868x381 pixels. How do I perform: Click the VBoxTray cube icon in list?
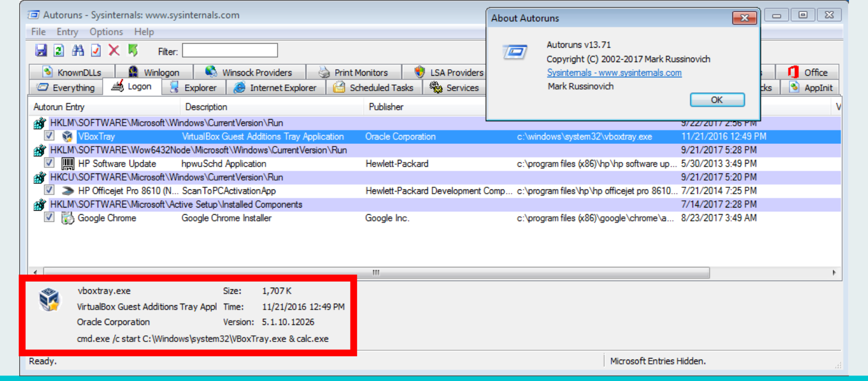[67, 137]
